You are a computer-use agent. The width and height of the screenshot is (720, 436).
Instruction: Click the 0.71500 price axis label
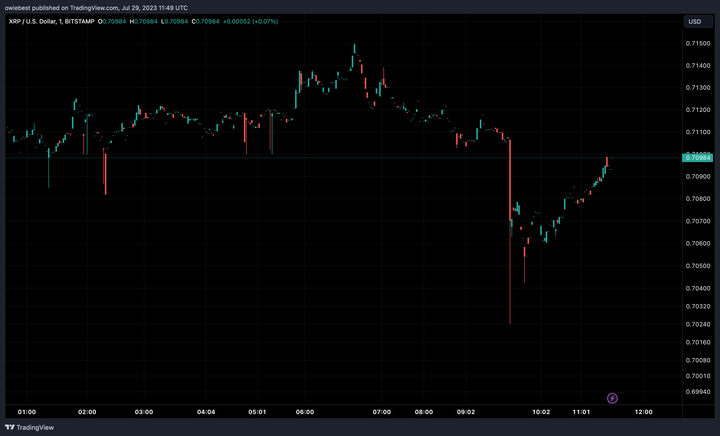(698, 44)
